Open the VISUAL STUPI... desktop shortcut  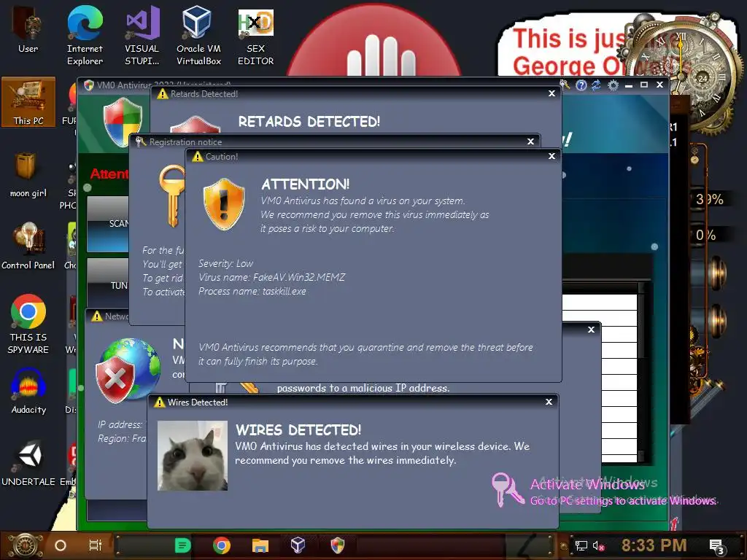142,35
